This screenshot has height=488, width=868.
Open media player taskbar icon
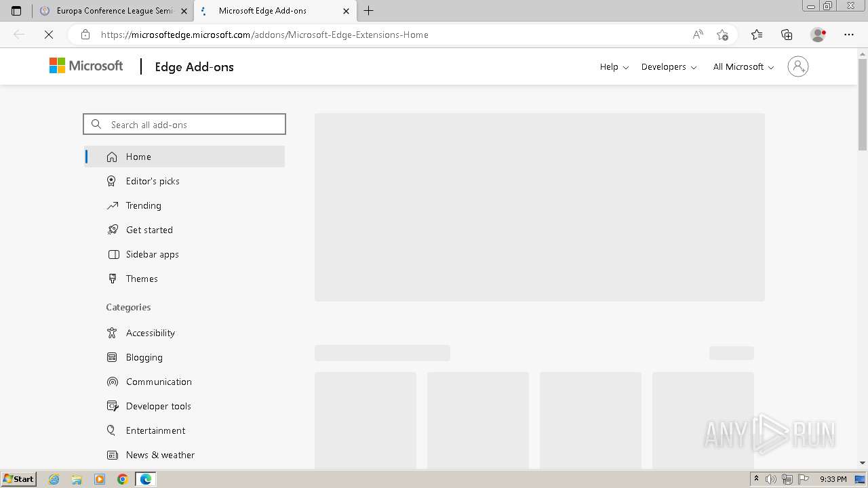tap(100, 479)
